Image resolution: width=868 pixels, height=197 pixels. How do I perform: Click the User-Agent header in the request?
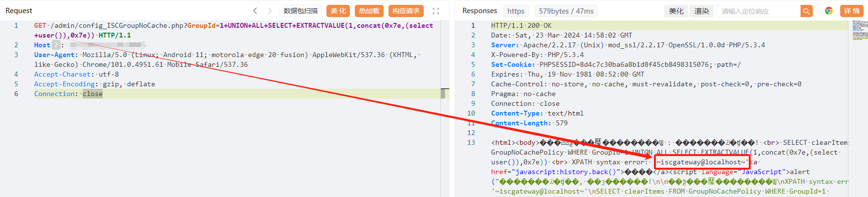(55, 55)
